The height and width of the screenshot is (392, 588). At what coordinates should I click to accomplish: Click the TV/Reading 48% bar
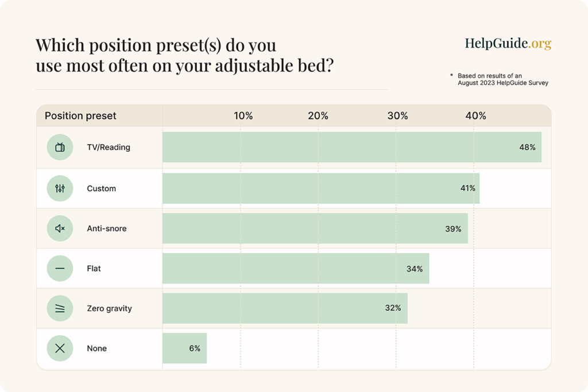coord(351,148)
